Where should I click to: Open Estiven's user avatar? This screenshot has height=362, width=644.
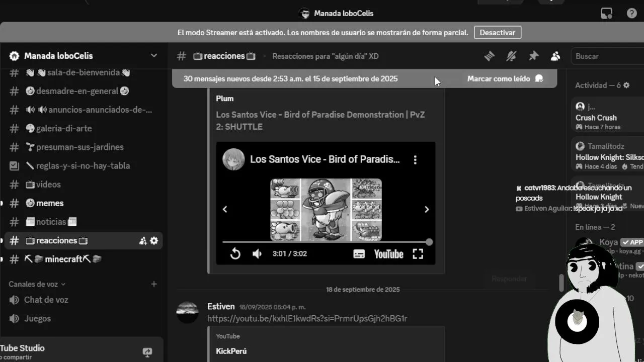(x=188, y=313)
